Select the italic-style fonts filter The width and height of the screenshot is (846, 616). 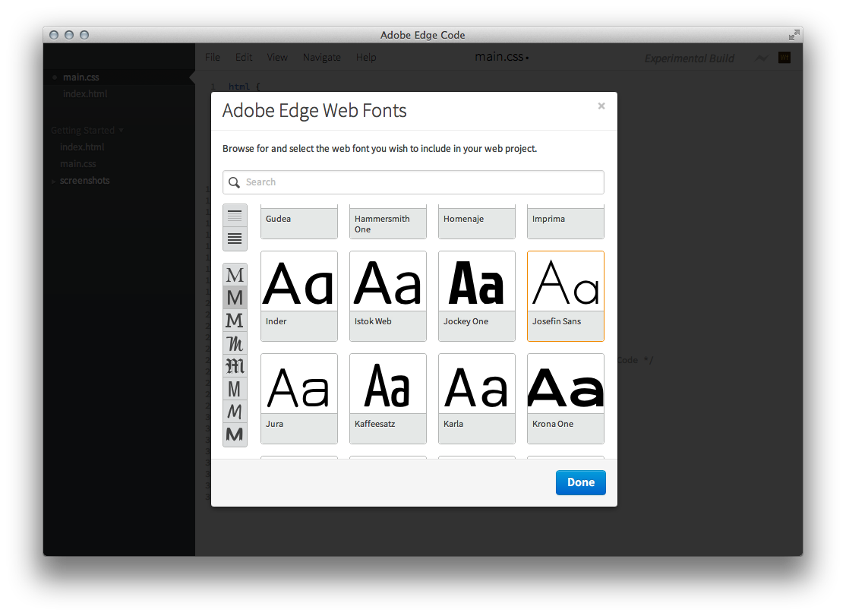pyautogui.click(x=235, y=411)
